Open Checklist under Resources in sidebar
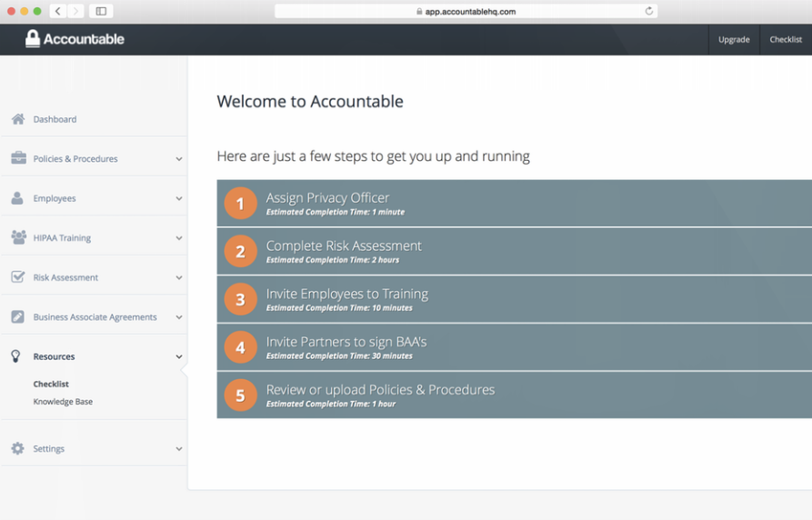This screenshot has height=520, width=812. click(51, 384)
